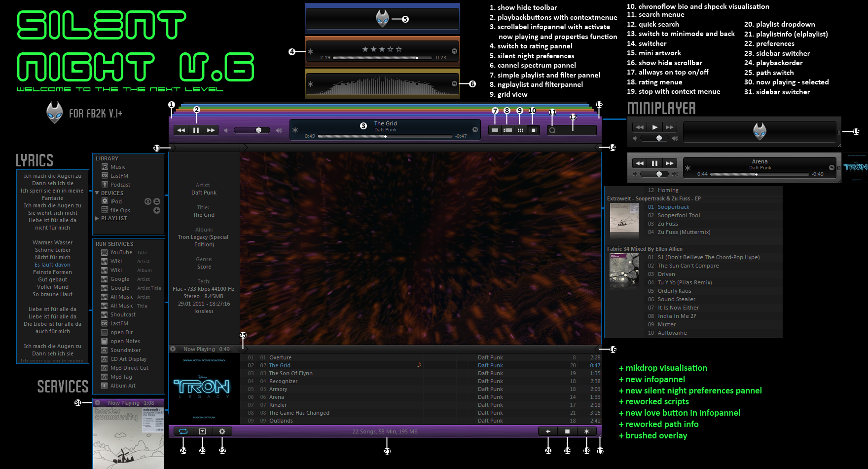Launch Soundmixer from Run Services
The width and height of the screenshot is (868, 469).
[125, 350]
